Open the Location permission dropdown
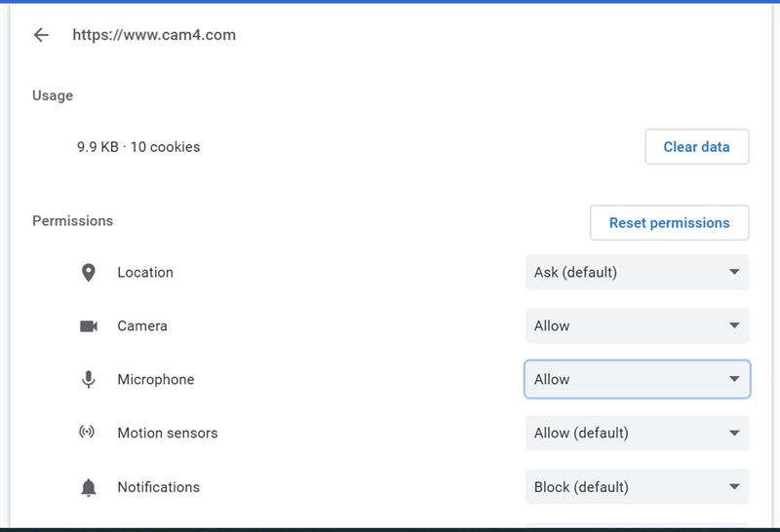Image resolution: width=780 pixels, height=532 pixels. (x=638, y=272)
